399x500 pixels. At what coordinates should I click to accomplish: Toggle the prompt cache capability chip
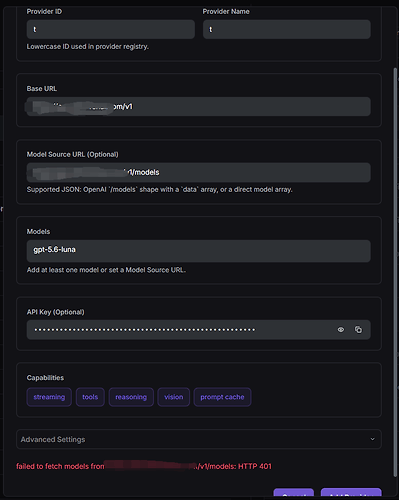click(x=222, y=397)
